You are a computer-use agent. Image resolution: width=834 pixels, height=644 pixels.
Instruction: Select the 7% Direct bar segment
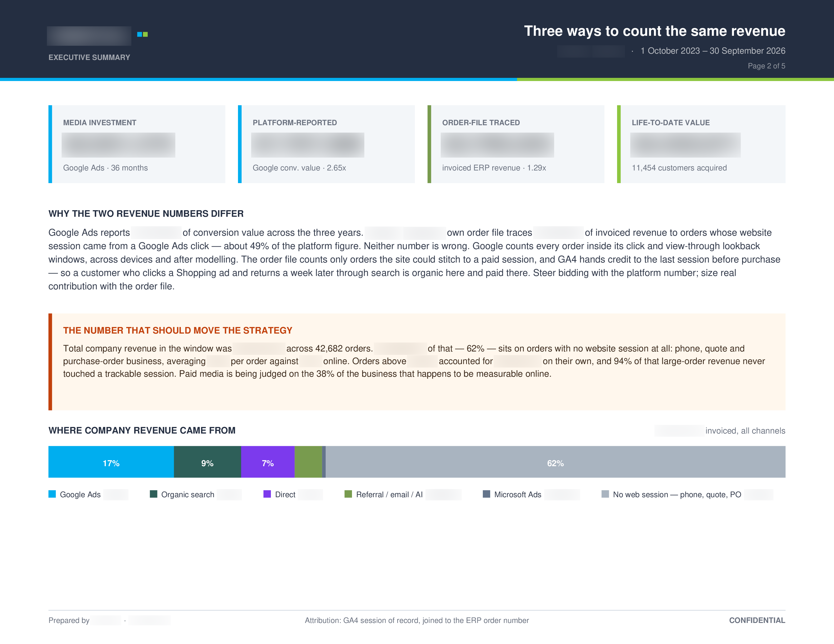(x=268, y=462)
